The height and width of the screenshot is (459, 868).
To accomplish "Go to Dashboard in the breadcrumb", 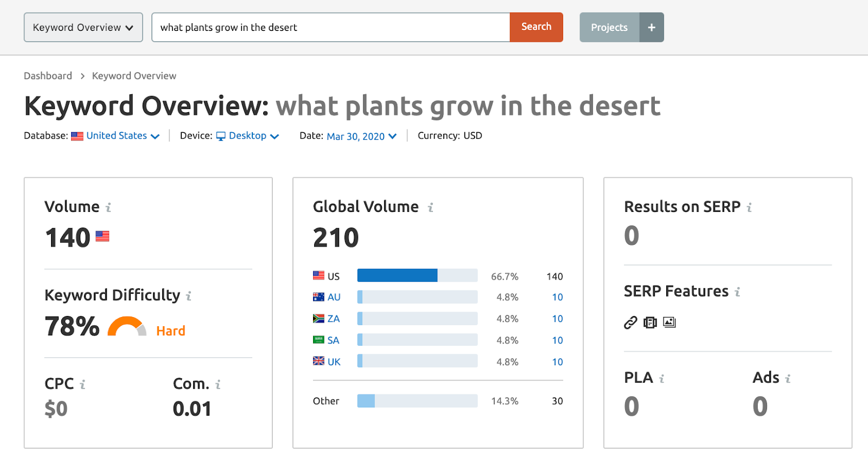I will pos(48,76).
